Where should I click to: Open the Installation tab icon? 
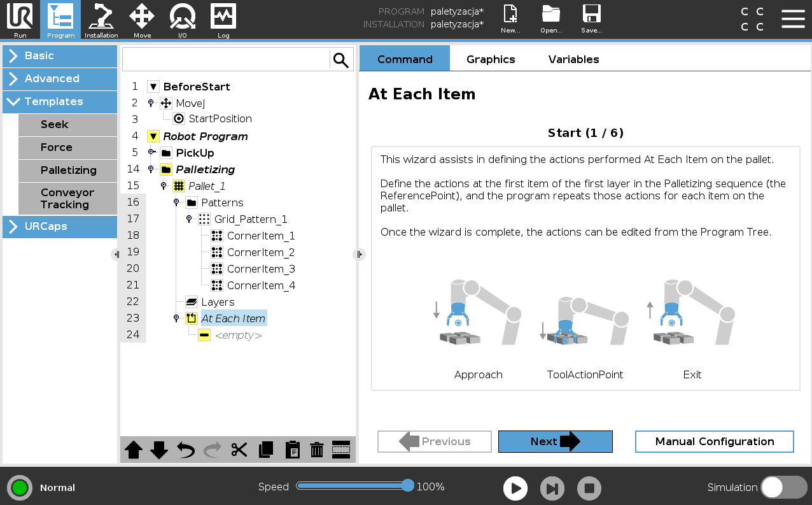(101, 20)
